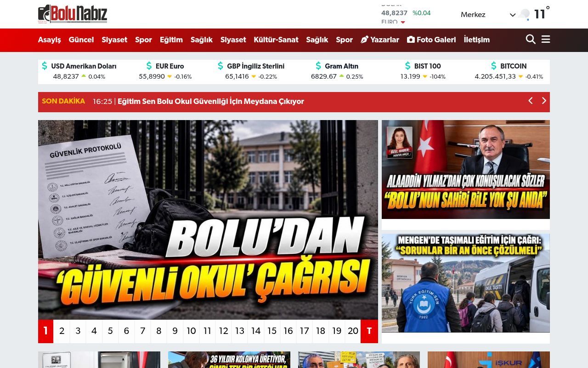The width and height of the screenshot is (588, 368).
Task: Open the Güncel menu section
Action: pyautogui.click(x=81, y=40)
